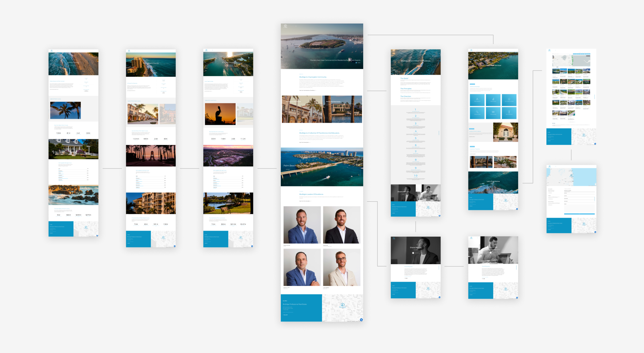Click the "BluEdge Is A Synergistic Community" heading
Image resolution: width=644 pixels, height=353 pixels.
coord(313,77)
